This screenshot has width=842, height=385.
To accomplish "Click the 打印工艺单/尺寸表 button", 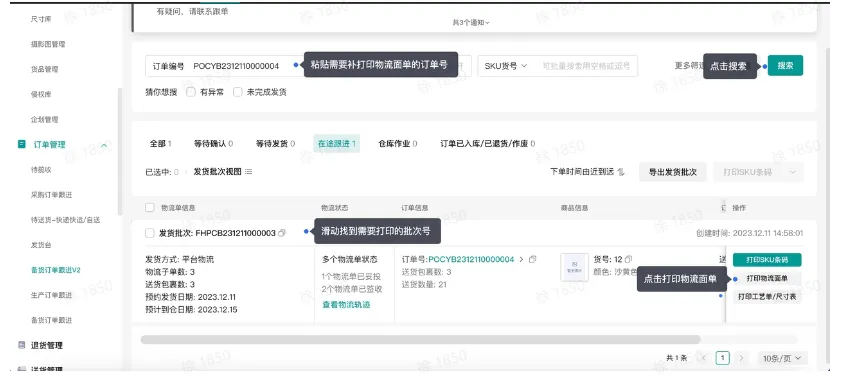I will (767, 296).
